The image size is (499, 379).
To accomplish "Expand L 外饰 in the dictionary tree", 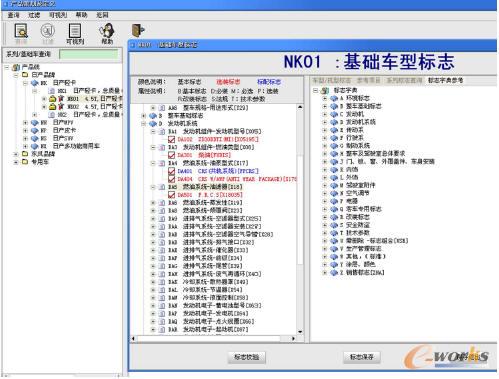I will click(325, 177).
